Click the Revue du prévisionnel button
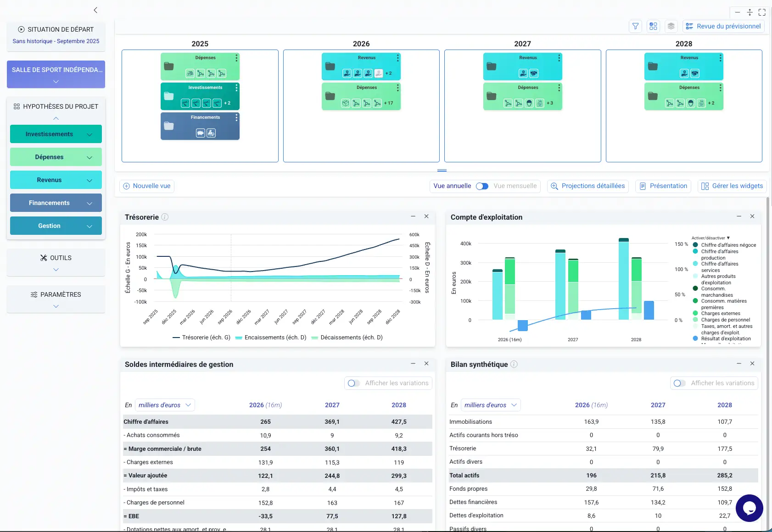 724,26
